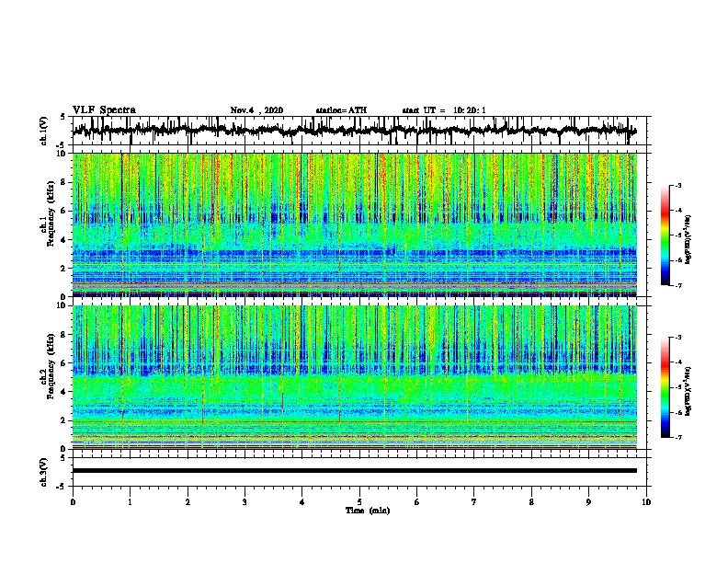
Task: Click the "ch.1 Frequency (kHz)" axis label
Action: pyautogui.click(x=48, y=213)
